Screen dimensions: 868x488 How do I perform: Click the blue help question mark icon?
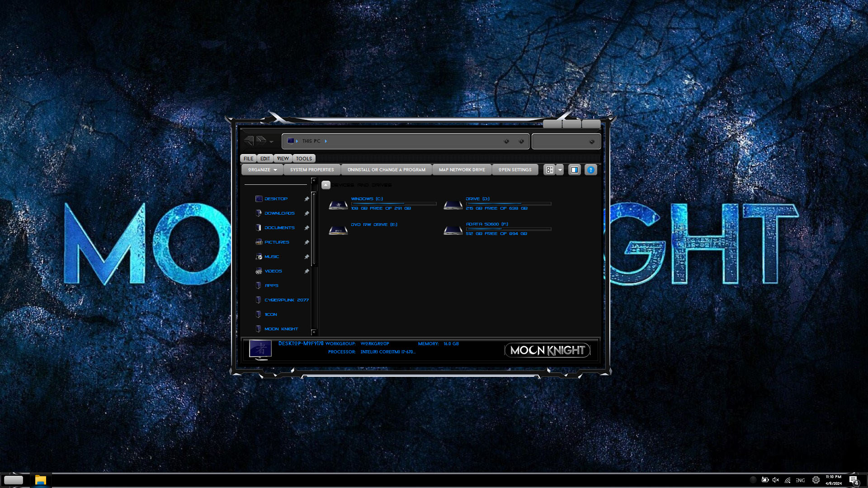click(590, 170)
